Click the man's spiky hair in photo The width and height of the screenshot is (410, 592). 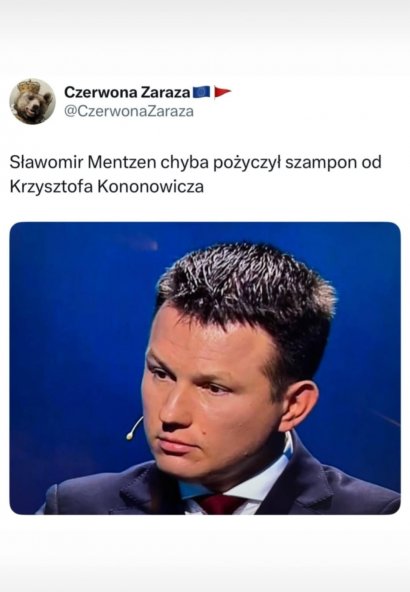pyautogui.click(x=247, y=287)
